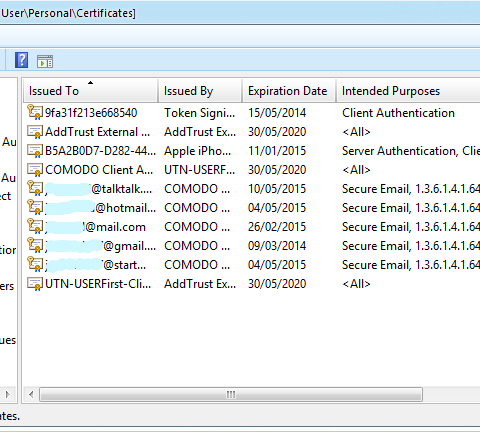Click the left arrow of list horizontal scrollbar
Viewport: 480px width, 432px height.
[31, 395]
